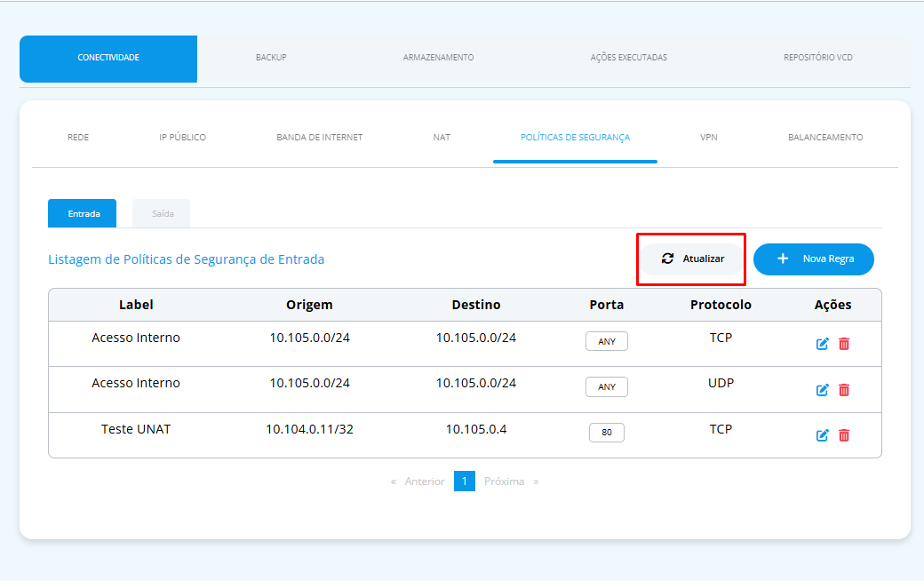Click TCP in Teste UNAT row
Viewport: 924px width, 581px height.
point(721,429)
